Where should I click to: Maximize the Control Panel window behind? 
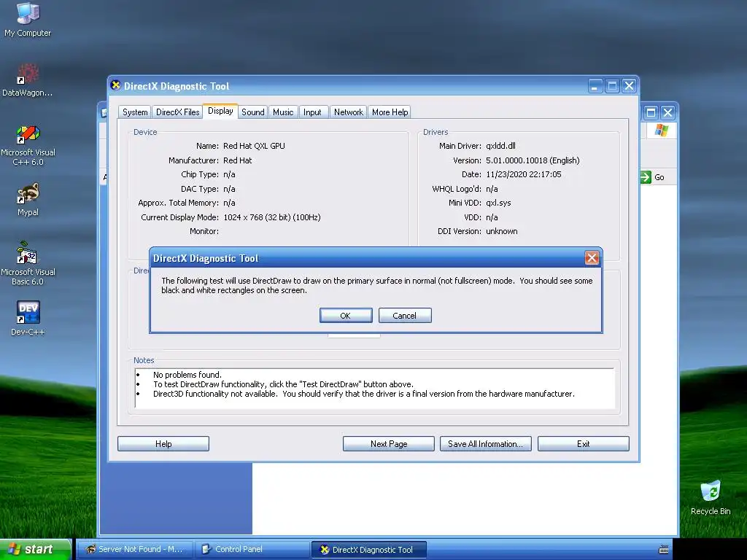click(651, 113)
